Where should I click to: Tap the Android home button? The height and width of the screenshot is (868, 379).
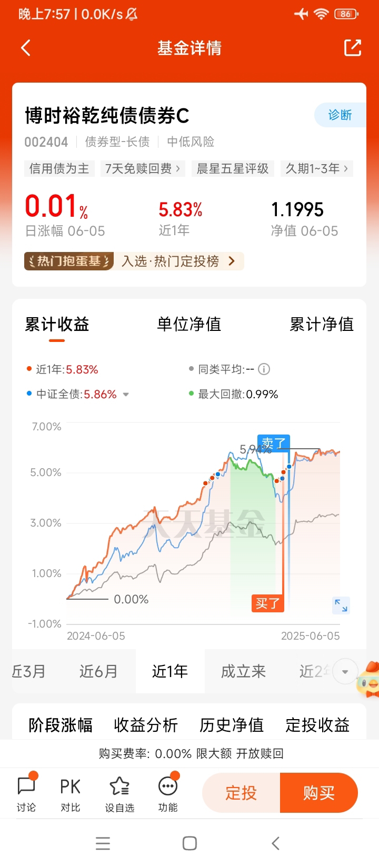click(189, 843)
